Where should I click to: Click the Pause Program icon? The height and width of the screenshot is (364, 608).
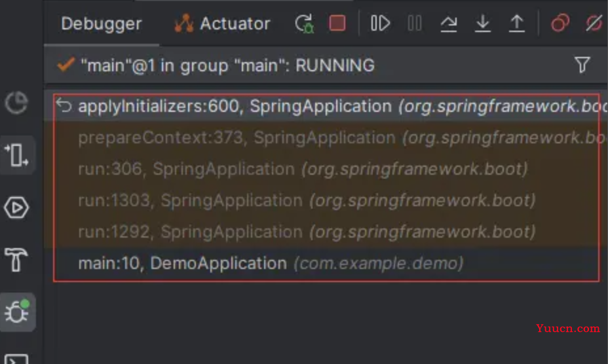(x=415, y=24)
